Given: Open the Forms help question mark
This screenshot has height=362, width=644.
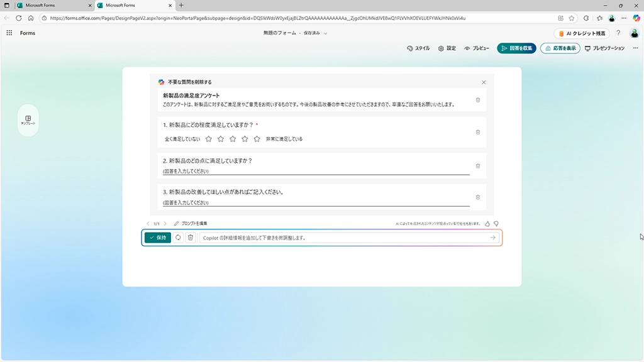Looking at the screenshot, I should (618, 33).
